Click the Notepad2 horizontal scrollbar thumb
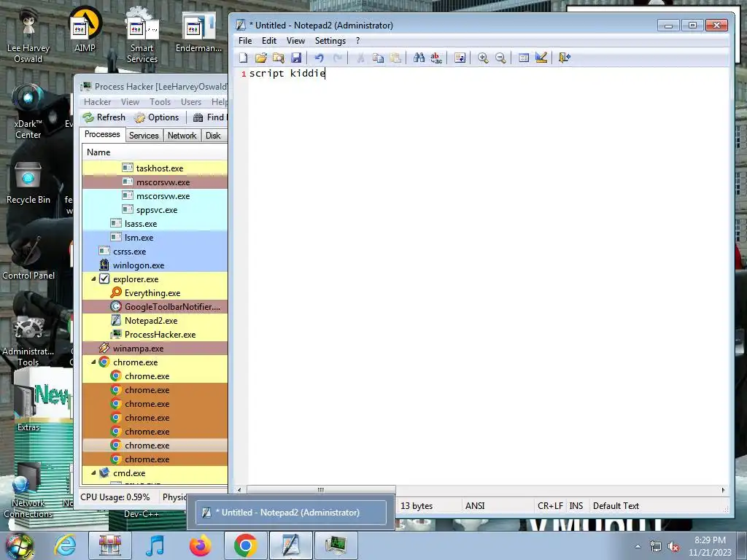Viewport: 747px width, 560px height. [321, 489]
